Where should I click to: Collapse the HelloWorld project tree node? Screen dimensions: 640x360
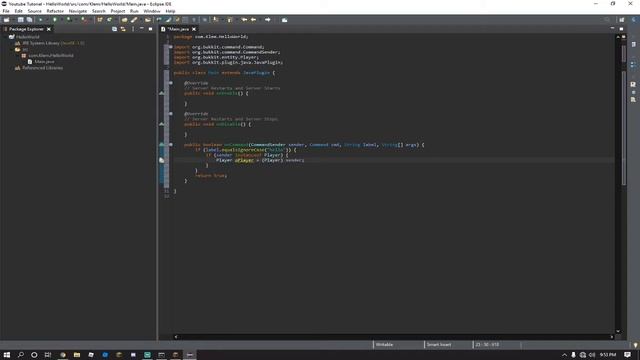[x=6, y=37]
